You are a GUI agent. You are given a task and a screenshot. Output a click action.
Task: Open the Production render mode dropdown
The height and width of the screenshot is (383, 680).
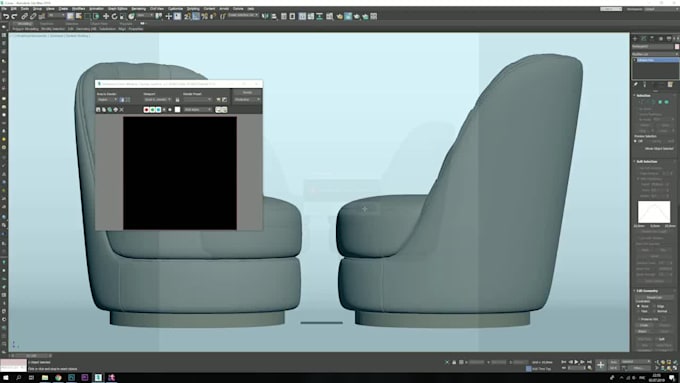247,99
